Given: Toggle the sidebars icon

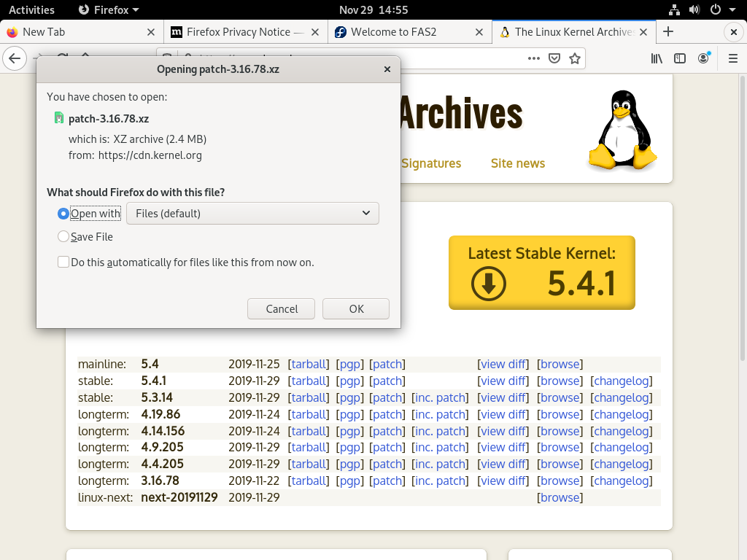Looking at the screenshot, I should coord(680,58).
